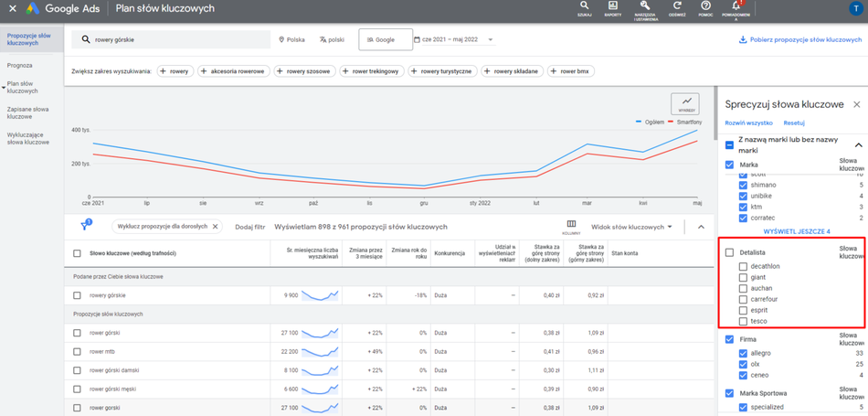Viewport: 868px width, 416px height.
Task: Click WYŚWIETL JESZCZE 4 link
Action: (796, 231)
